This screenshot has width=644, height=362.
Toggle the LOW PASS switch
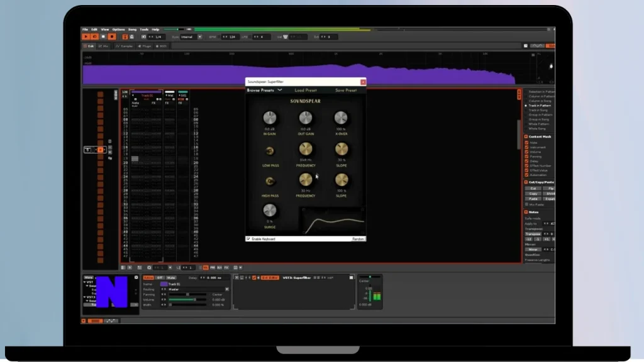point(270,151)
